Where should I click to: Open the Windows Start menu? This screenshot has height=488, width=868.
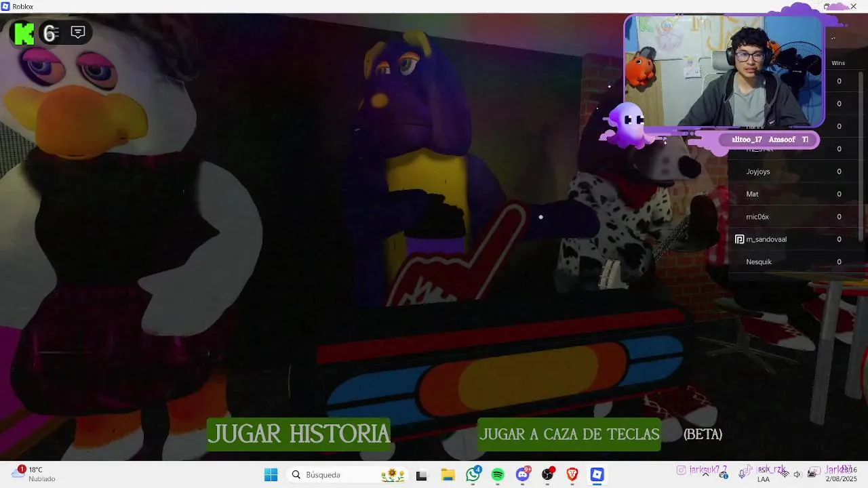tap(271, 474)
